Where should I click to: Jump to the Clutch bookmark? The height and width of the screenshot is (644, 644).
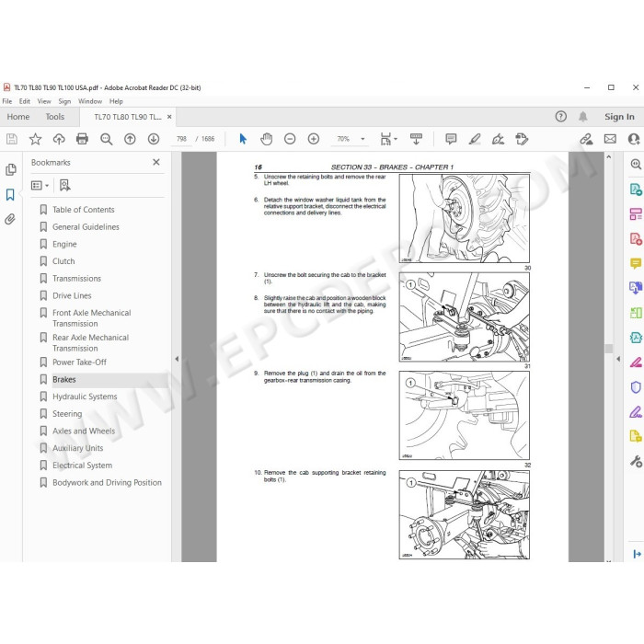pos(63,261)
